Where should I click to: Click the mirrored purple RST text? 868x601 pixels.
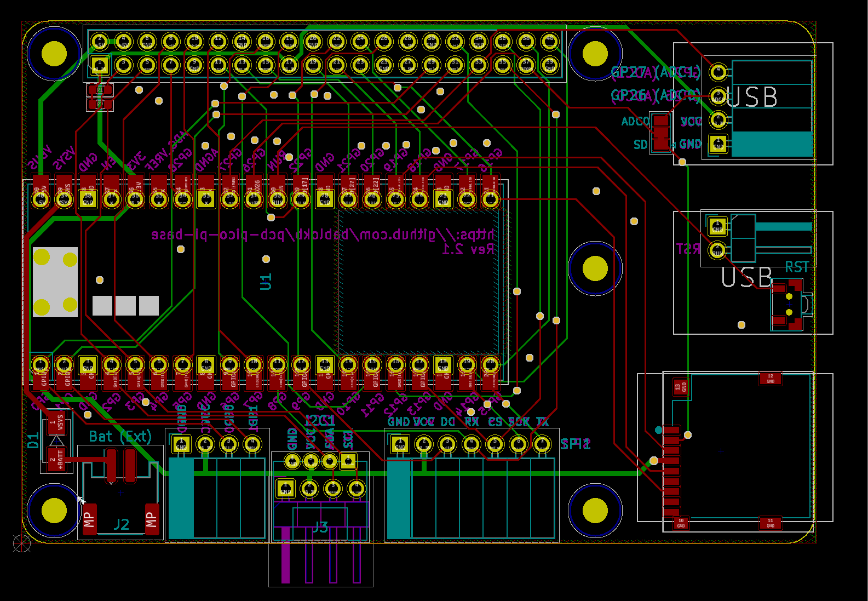pos(688,249)
